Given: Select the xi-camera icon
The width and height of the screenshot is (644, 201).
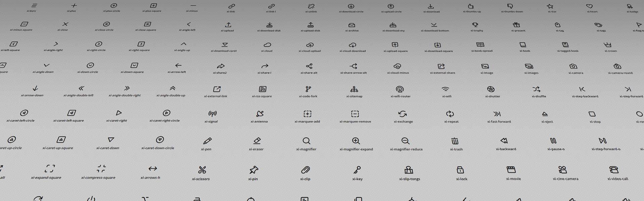Looking at the screenshot, I should (x=573, y=66).
